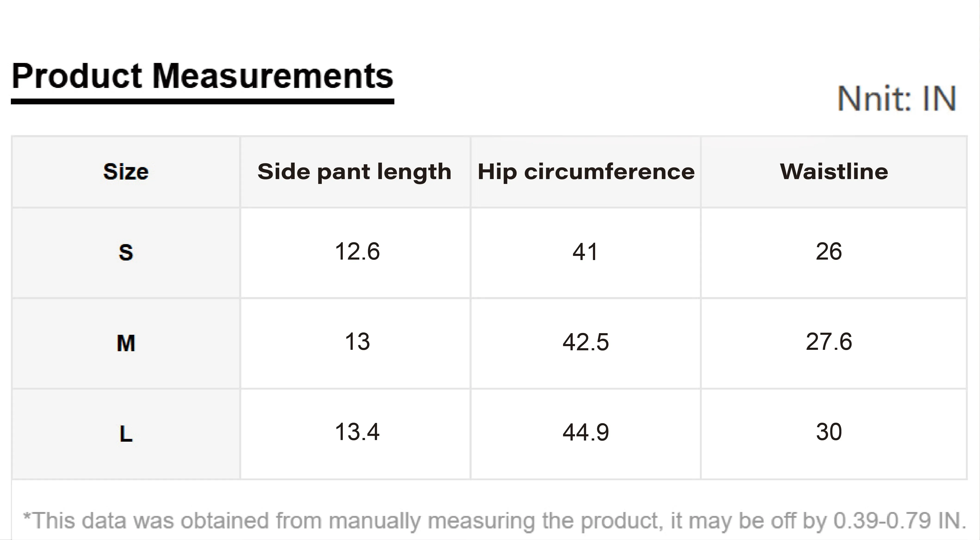Viewport: 980px width, 540px height.
Task: Click the 13 side pant length value
Action: click(357, 342)
